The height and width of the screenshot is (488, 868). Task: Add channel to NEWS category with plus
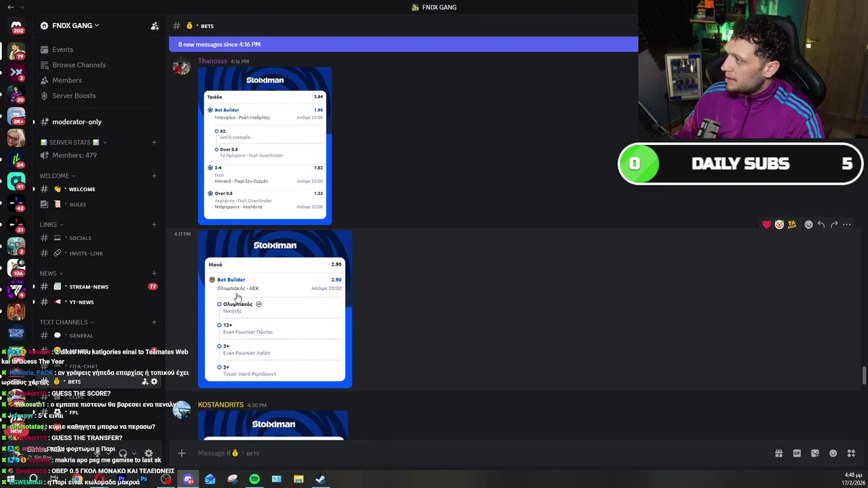point(154,273)
